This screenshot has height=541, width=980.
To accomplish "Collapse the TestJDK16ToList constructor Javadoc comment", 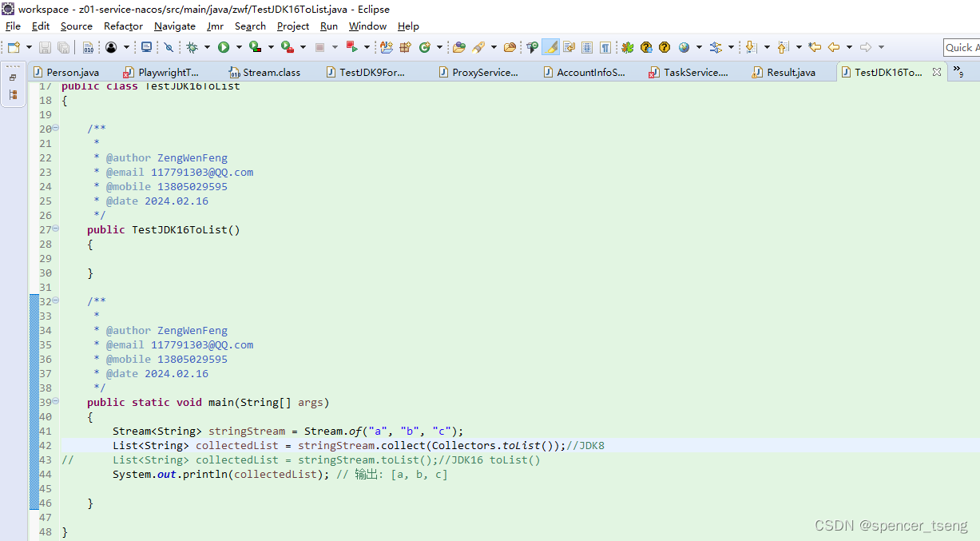I will pos(54,129).
